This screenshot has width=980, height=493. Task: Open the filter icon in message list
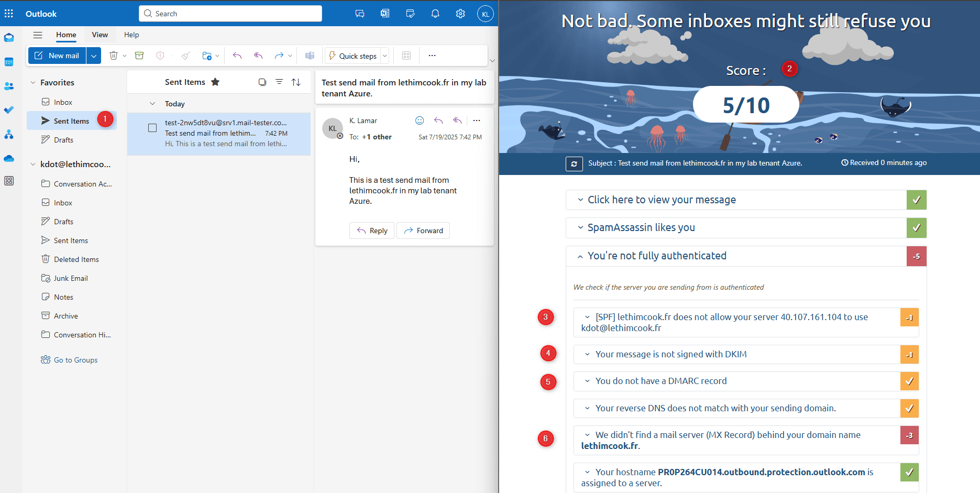coord(279,82)
